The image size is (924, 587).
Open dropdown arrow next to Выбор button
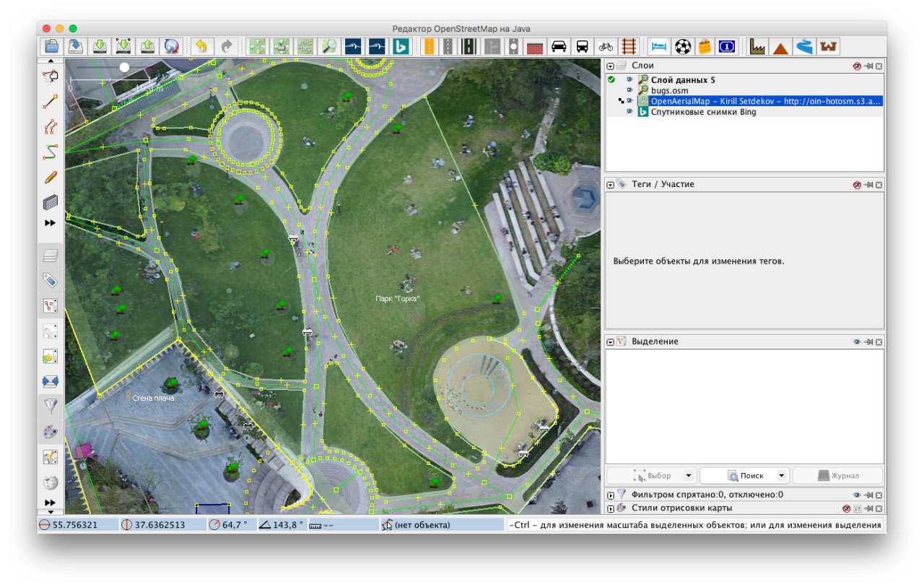tap(688, 476)
